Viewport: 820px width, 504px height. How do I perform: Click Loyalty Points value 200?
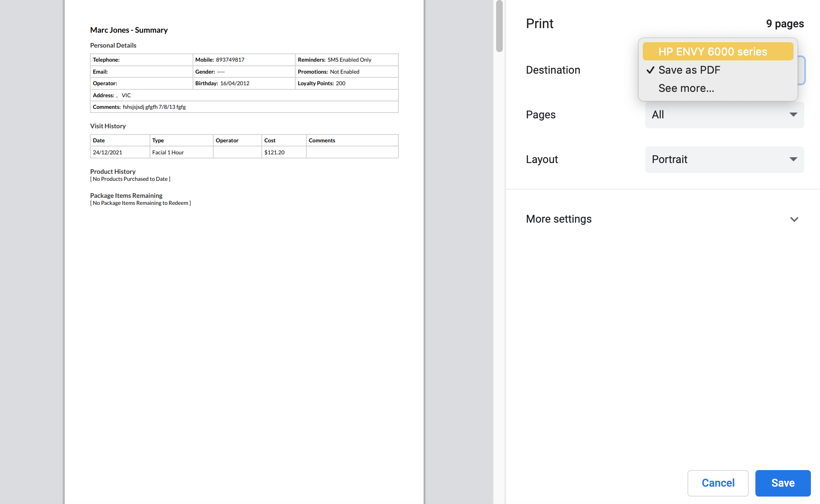click(x=340, y=83)
